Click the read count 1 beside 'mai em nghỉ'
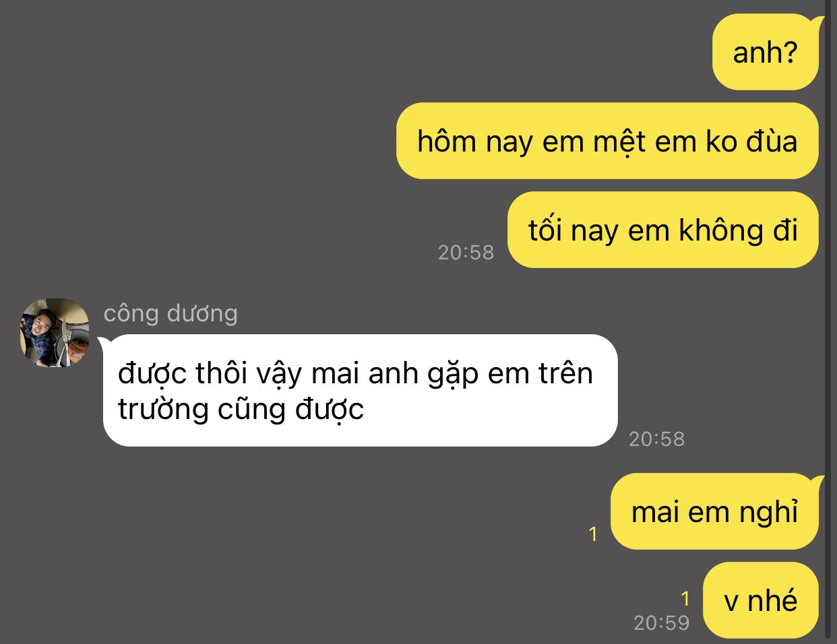Viewport: 837px width, 644px height. tap(593, 534)
